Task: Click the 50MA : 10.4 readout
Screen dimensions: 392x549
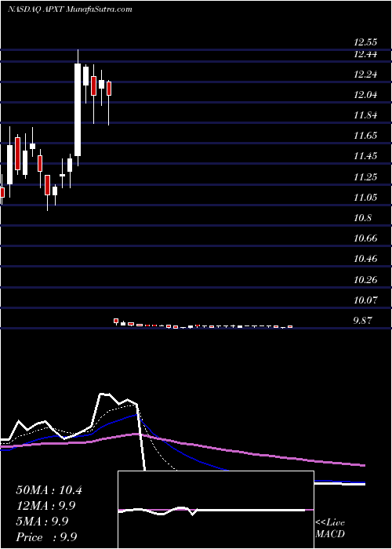Action: (49, 490)
